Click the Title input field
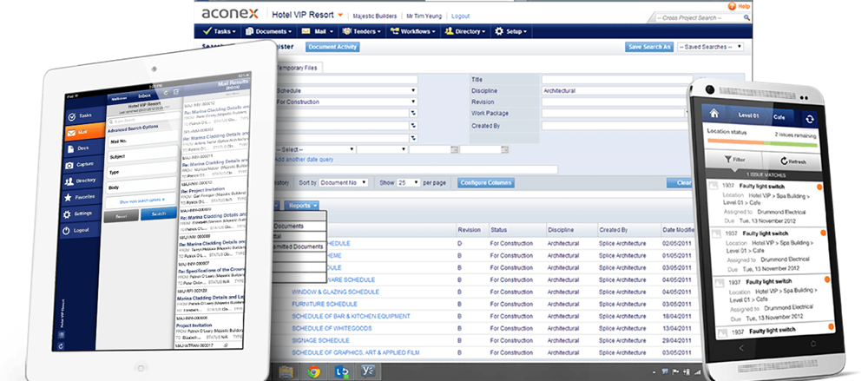868x381 pixels. pyautogui.click(x=617, y=79)
